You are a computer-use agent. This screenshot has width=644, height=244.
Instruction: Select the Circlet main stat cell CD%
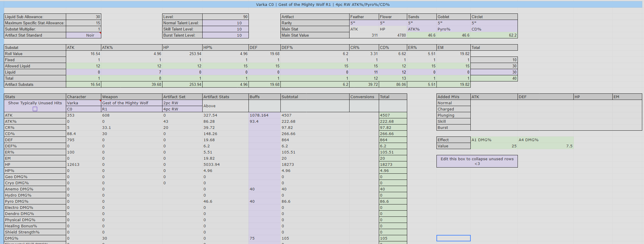[x=494, y=29]
